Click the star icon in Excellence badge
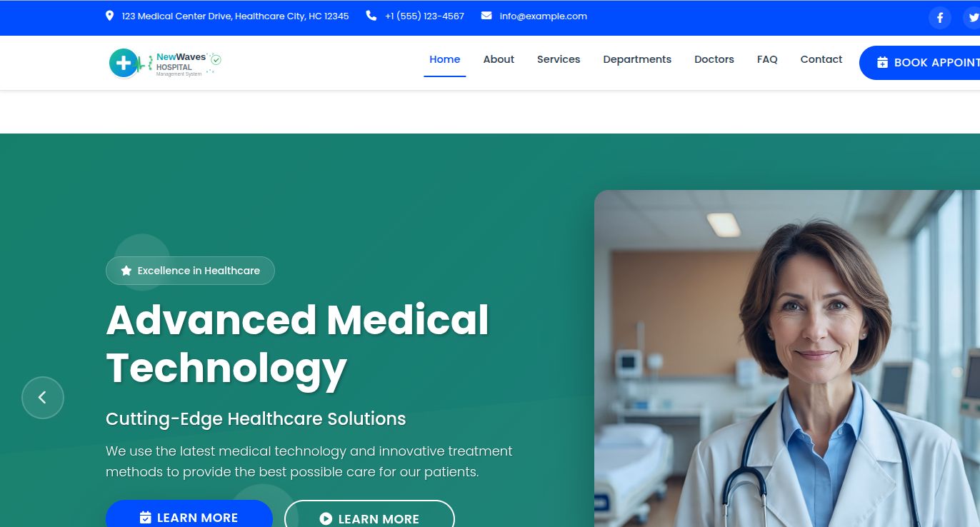980x527 pixels. pyautogui.click(x=126, y=271)
